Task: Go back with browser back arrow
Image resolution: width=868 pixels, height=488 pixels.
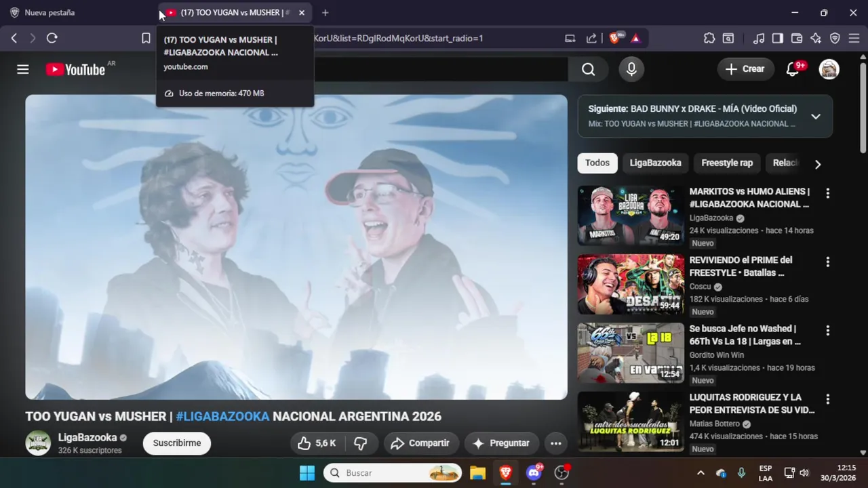Action: point(14,38)
